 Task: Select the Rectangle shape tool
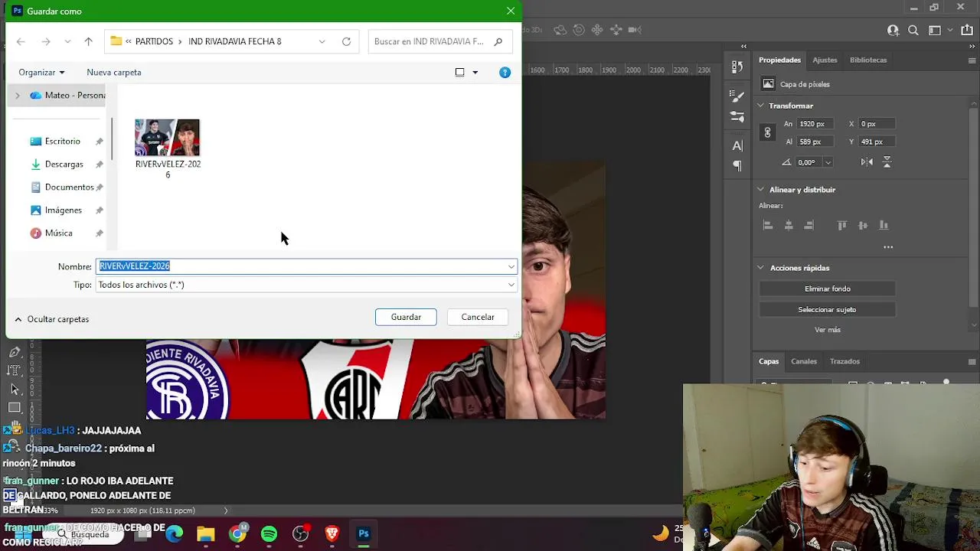(15, 408)
